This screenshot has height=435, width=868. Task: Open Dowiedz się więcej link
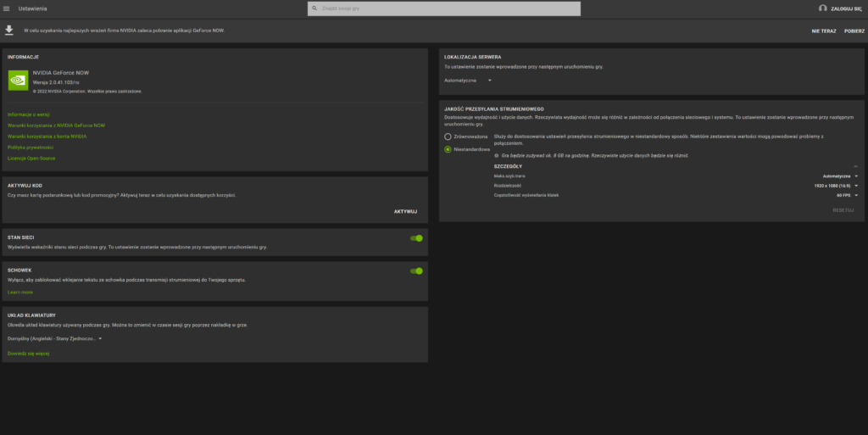point(28,353)
